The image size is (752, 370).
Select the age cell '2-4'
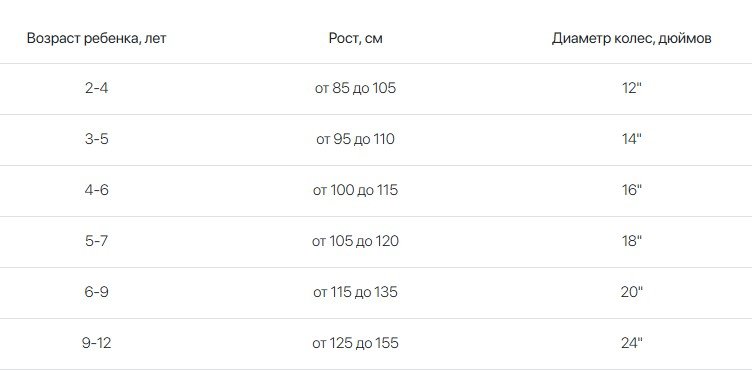(x=96, y=88)
